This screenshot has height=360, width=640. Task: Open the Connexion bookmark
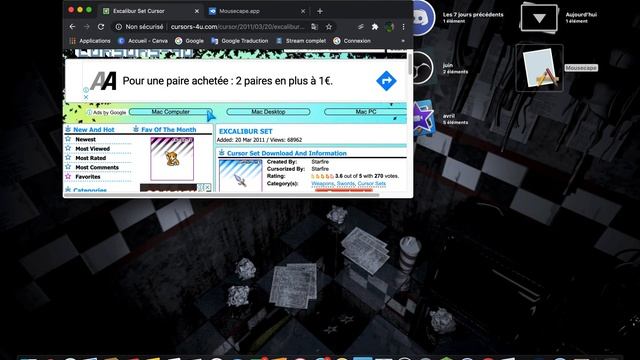[352, 41]
